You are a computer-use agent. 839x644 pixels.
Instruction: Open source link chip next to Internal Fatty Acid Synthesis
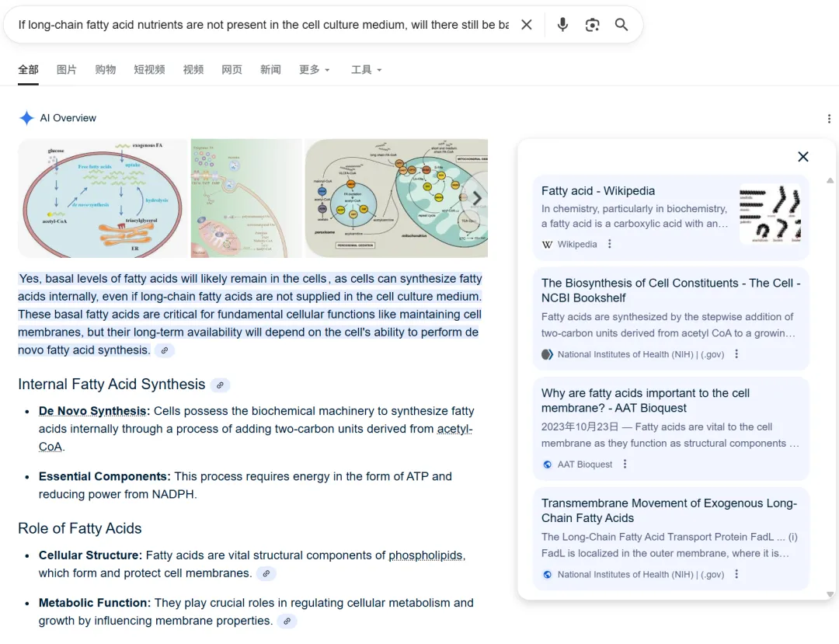(x=221, y=385)
